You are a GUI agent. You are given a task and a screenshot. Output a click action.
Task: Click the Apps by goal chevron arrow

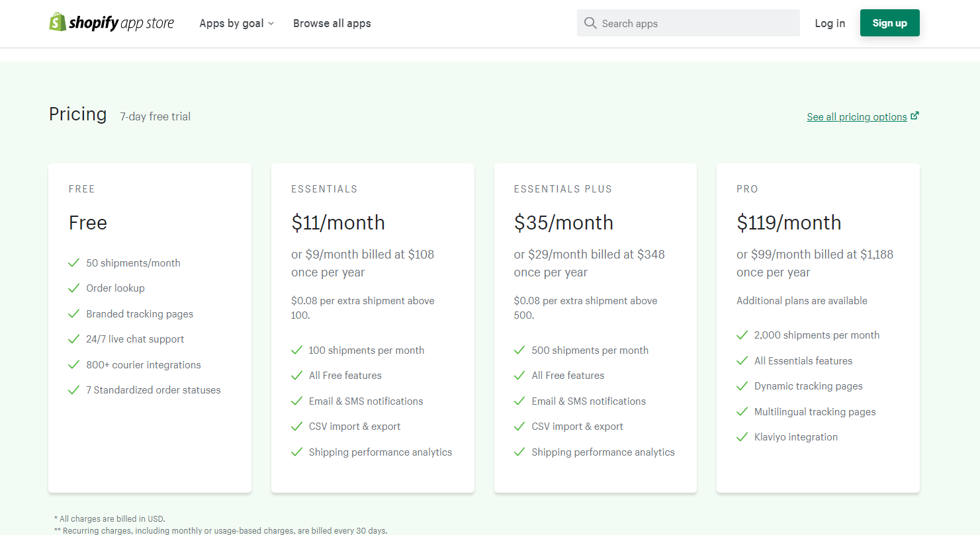pos(271,24)
